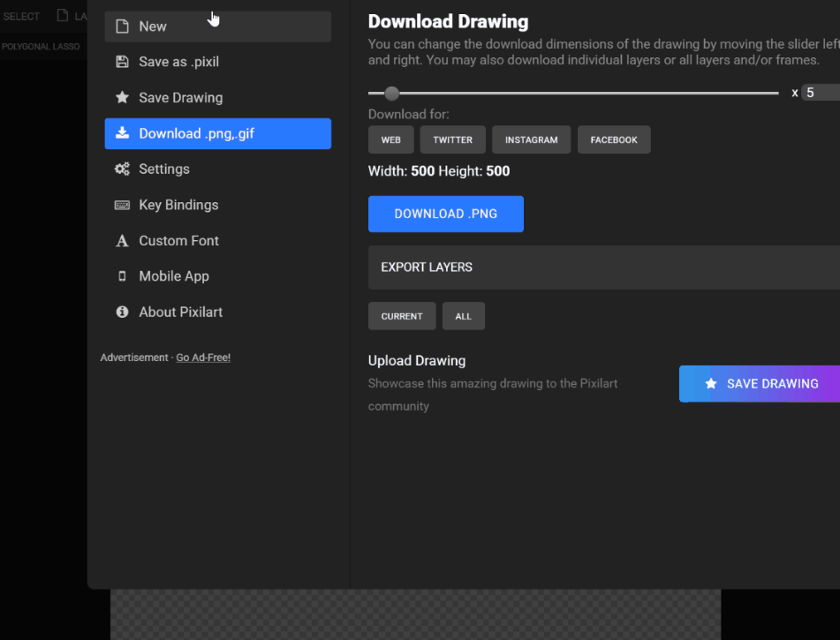Click the POLYGONAL LASSO label behind dialog
Screen dimensions: 840x640
point(41,47)
